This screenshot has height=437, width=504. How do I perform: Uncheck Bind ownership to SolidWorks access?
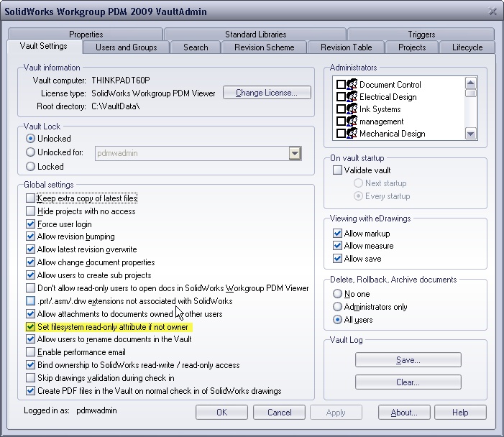pos(30,365)
